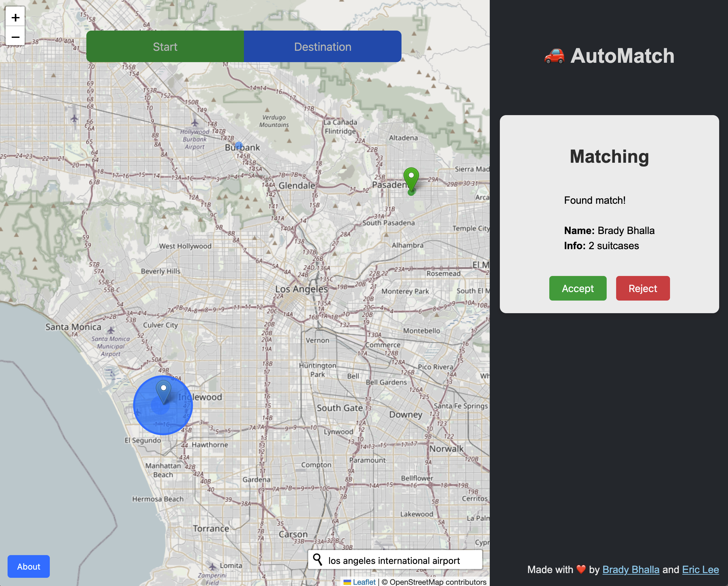Click the AutoMatch title heading
Screen dimensions: 728x586
click(x=622, y=56)
